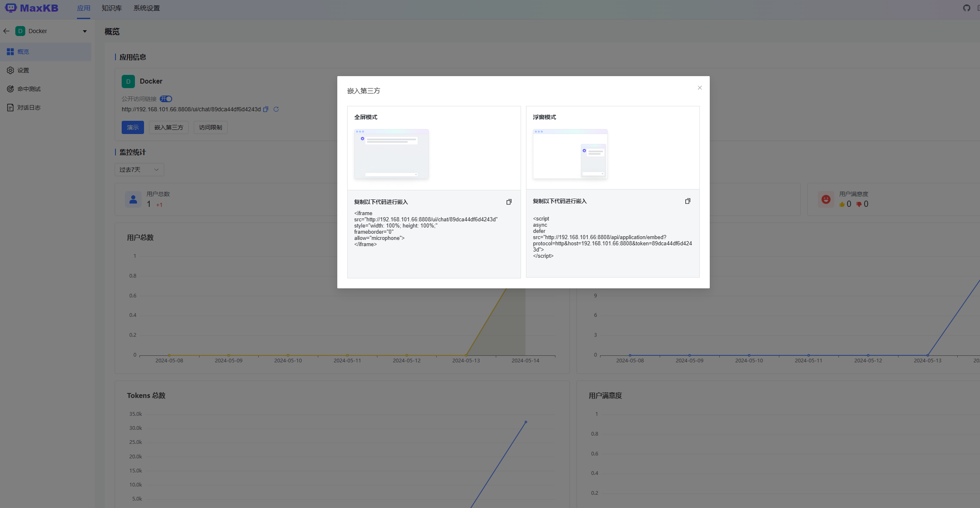The width and height of the screenshot is (980, 508).
Task: Copy the public access link
Action: coord(266,109)
